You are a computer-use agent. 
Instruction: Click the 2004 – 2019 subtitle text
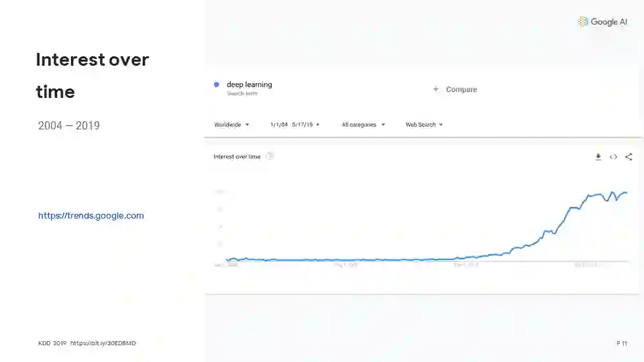point(68,125)
